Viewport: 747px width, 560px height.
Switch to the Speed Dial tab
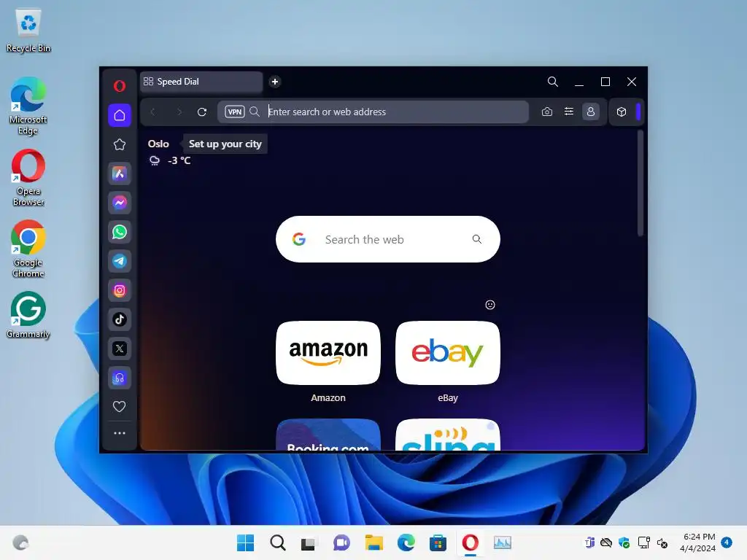click(201, 82)
